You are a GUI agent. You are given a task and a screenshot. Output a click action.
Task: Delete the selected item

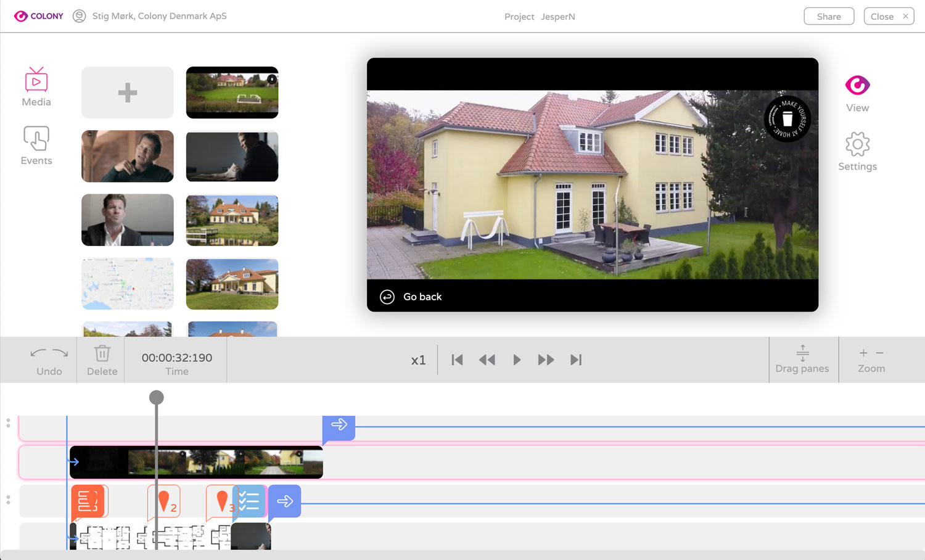click(102, 360)
